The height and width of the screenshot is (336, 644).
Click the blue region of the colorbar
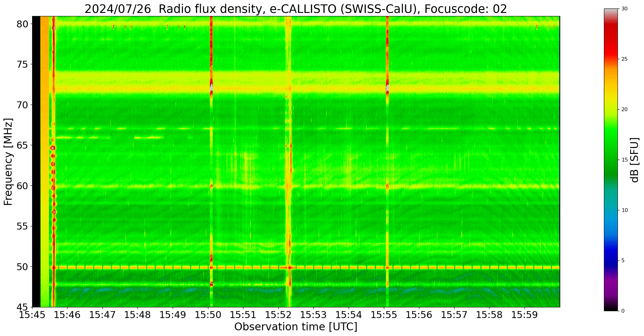[x=611, y=249]
